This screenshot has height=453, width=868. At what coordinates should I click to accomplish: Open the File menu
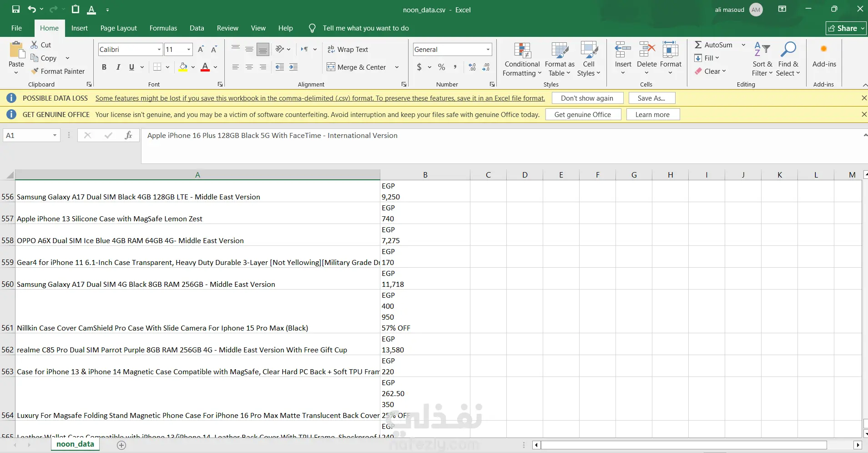pyautogui.click(x=17, y=28)
